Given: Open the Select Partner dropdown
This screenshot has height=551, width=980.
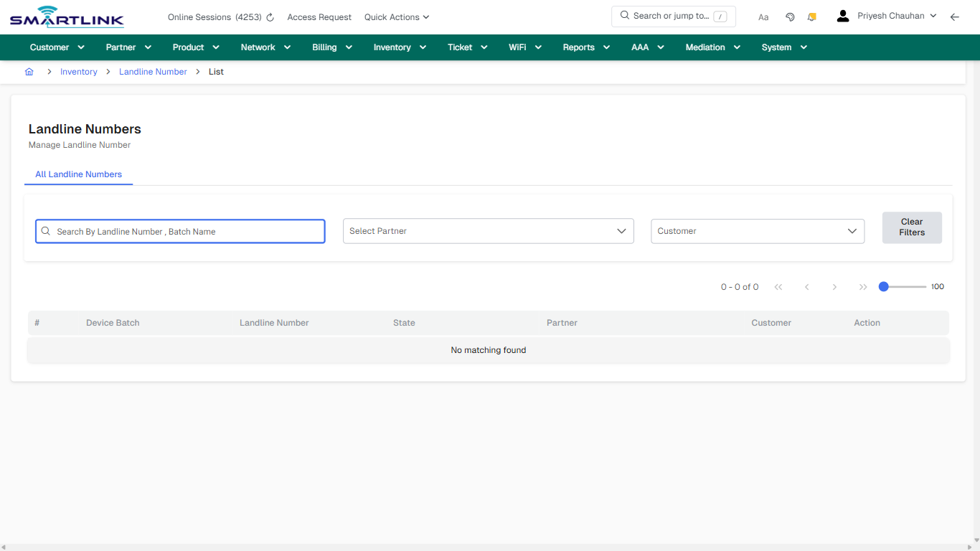Looking at the screenshot, I should pyautogui.click(x=488, y=231).
